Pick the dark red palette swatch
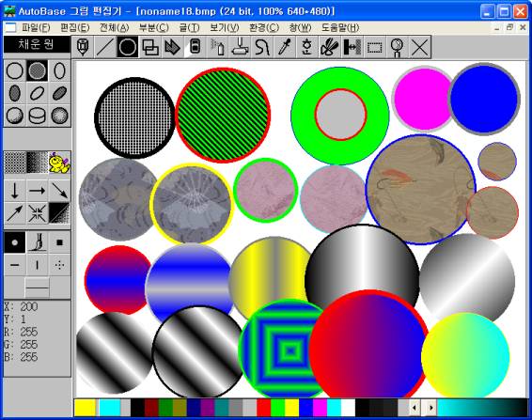Screen dimensions: 532x420 [151, 408]
